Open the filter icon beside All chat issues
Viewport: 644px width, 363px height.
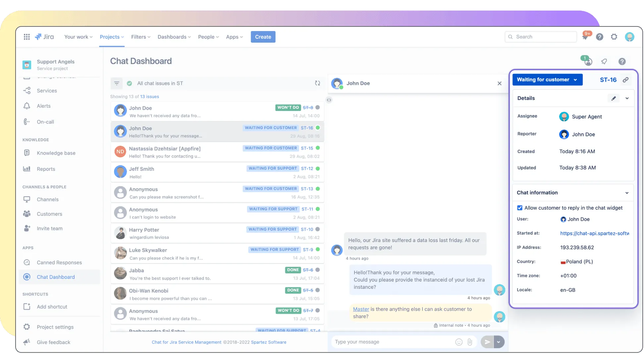[117, 83]
